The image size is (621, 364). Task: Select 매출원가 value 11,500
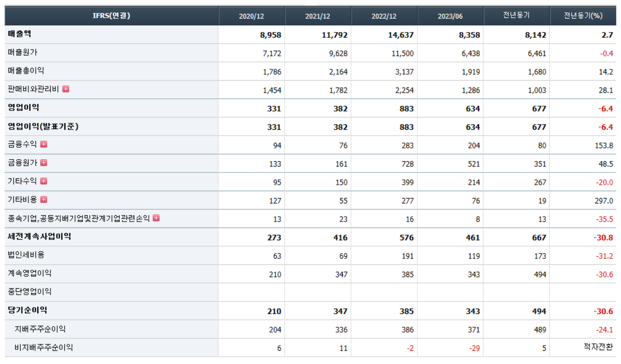[402, 54]
